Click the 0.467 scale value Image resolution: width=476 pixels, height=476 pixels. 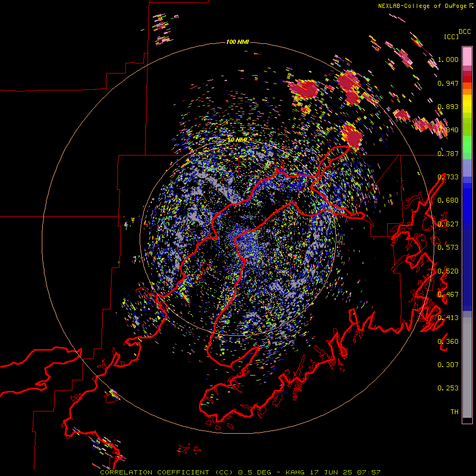pyautogui.click(x=448, y=295)
